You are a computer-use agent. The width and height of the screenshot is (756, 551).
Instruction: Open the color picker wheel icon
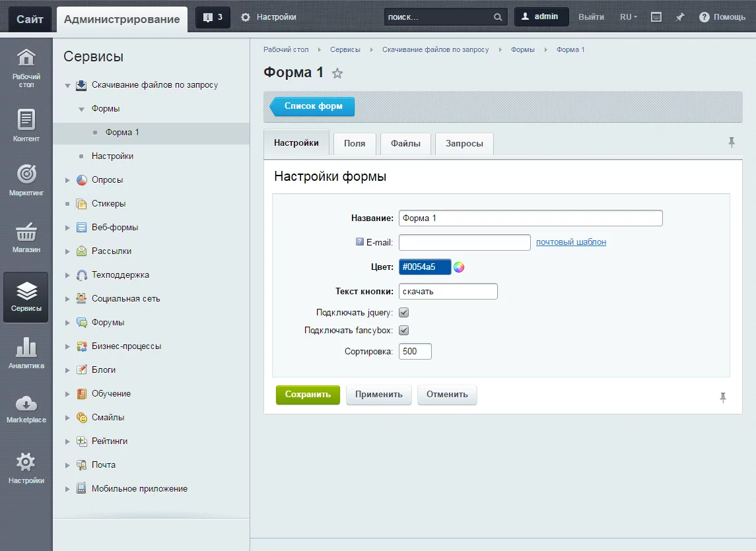(459, 267)
